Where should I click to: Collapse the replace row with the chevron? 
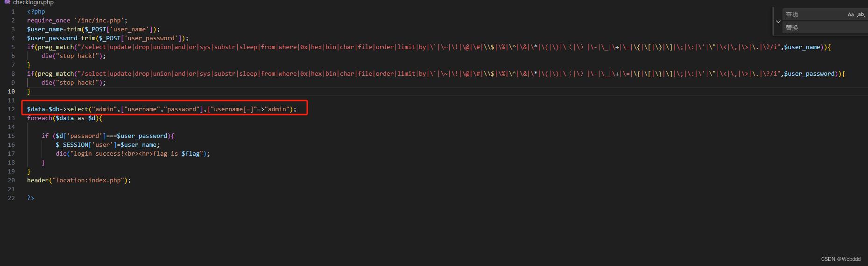[778, 22]
